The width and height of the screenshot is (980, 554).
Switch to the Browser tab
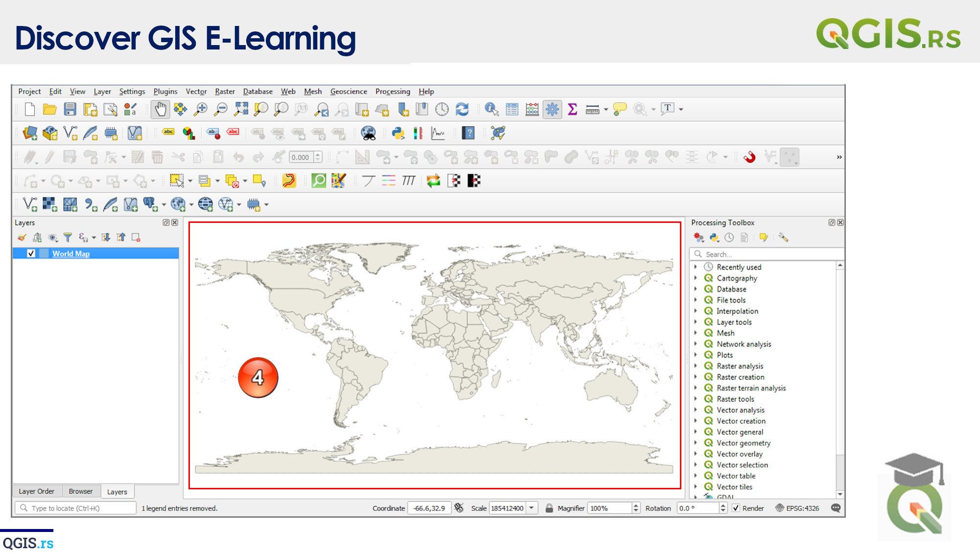(x=80, y=491)
